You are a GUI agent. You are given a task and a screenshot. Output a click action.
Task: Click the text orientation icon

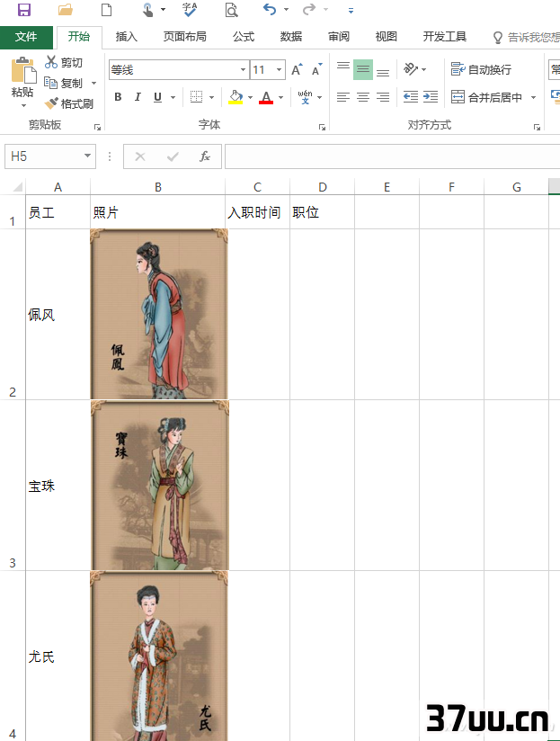point(411,69)
